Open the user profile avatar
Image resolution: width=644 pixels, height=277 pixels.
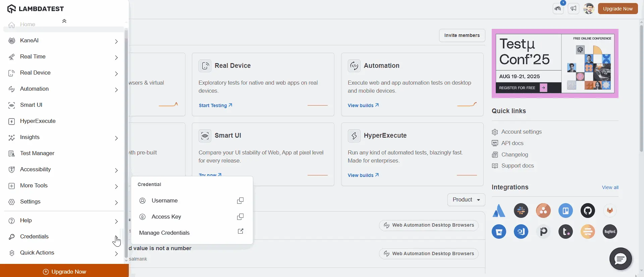pyautogui.click(x=589, y=9)
